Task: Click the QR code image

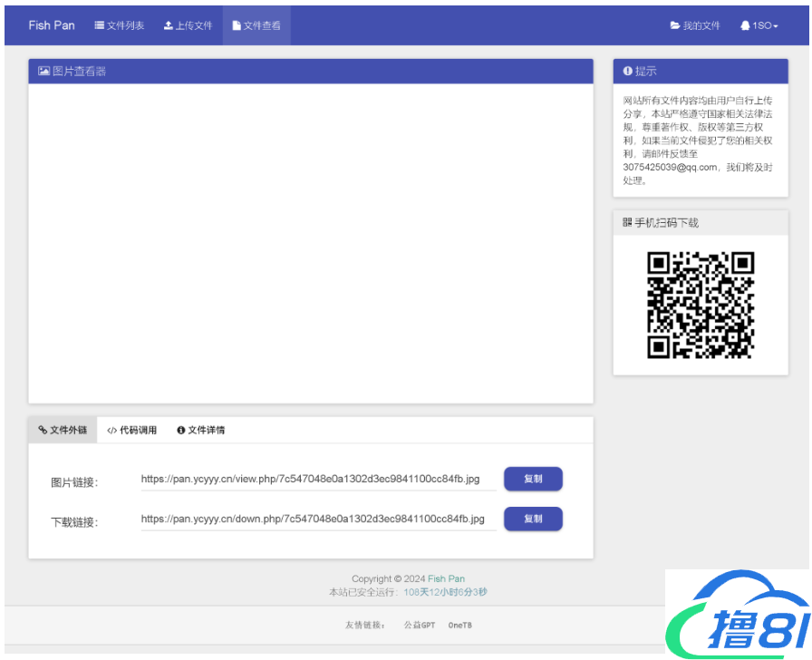Action: [701, 305]
